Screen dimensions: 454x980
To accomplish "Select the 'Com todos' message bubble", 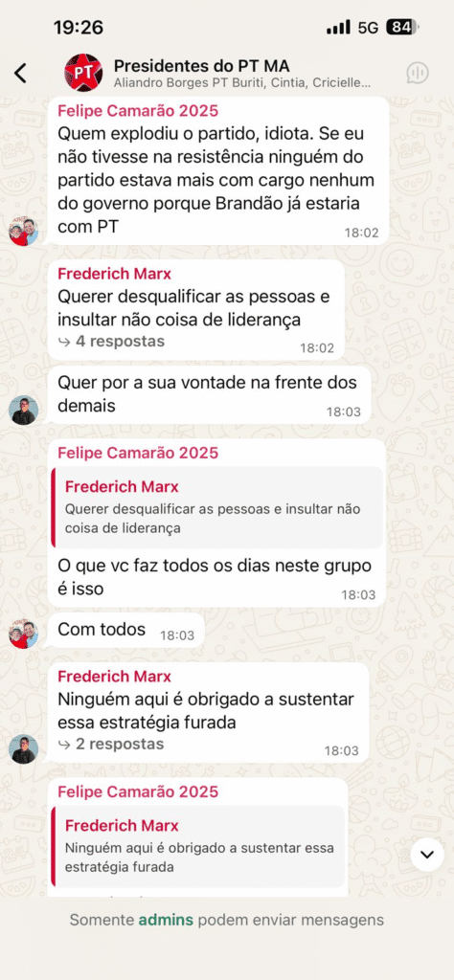I will pos(126,632).
